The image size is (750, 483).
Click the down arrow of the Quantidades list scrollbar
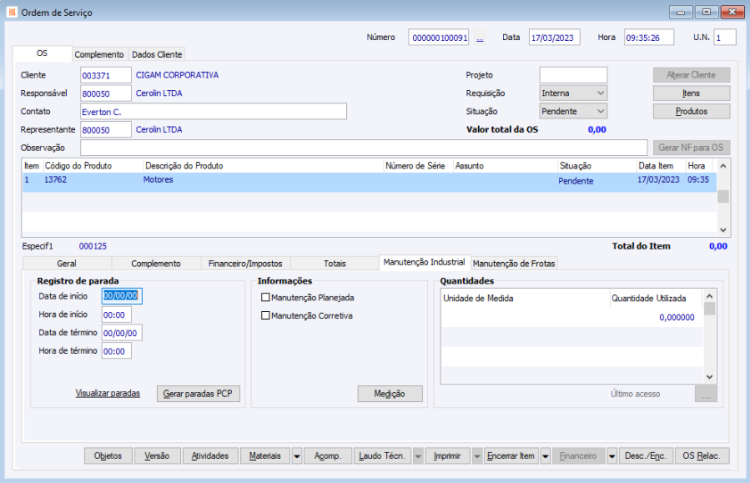(x=709, y=377)
